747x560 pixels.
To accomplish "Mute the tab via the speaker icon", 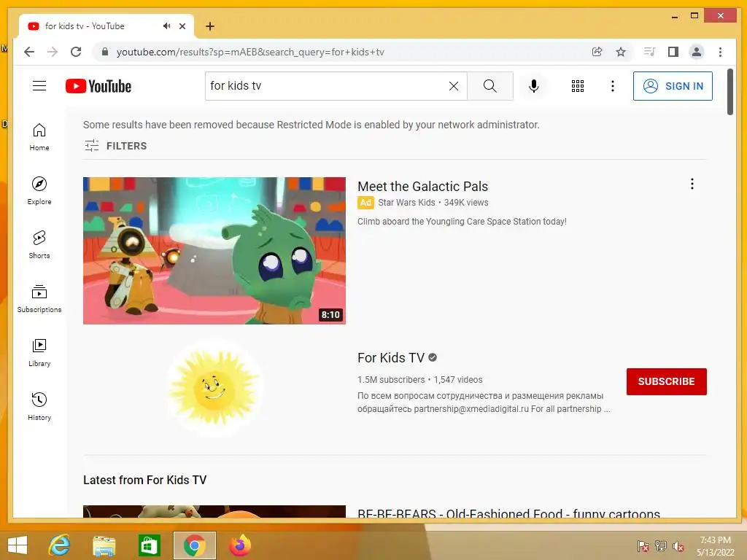I will (x=166, y=26).
